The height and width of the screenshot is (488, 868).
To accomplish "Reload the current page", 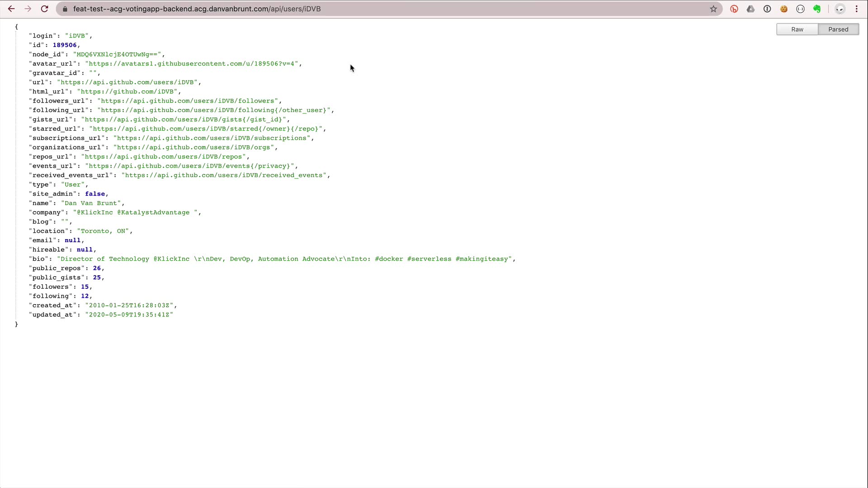I will click(44, 9).
